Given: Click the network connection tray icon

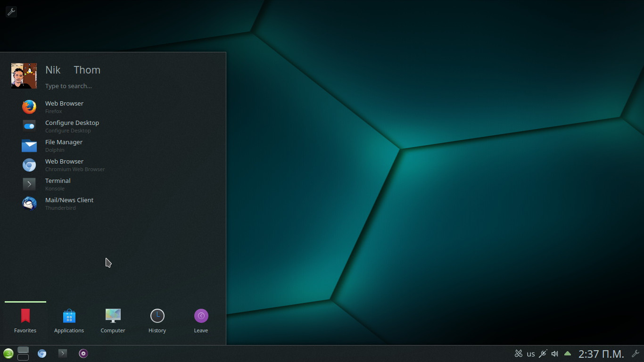Looking at the screenshot, I should pyautogui.click(x=543, y=354).
